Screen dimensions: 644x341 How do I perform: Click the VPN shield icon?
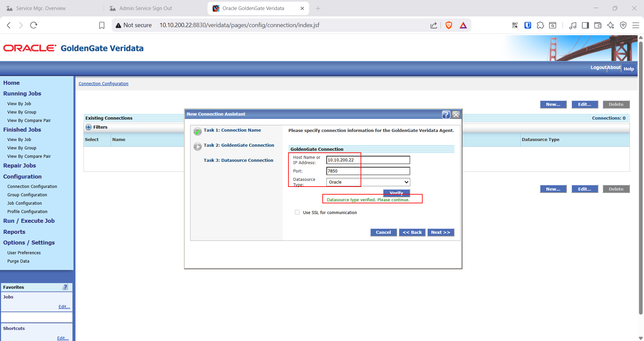pyautogui.click(x=623, y=25)
